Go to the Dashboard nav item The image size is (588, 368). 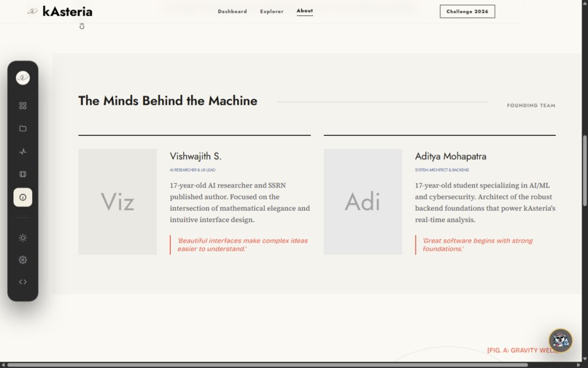pos(232,12)
